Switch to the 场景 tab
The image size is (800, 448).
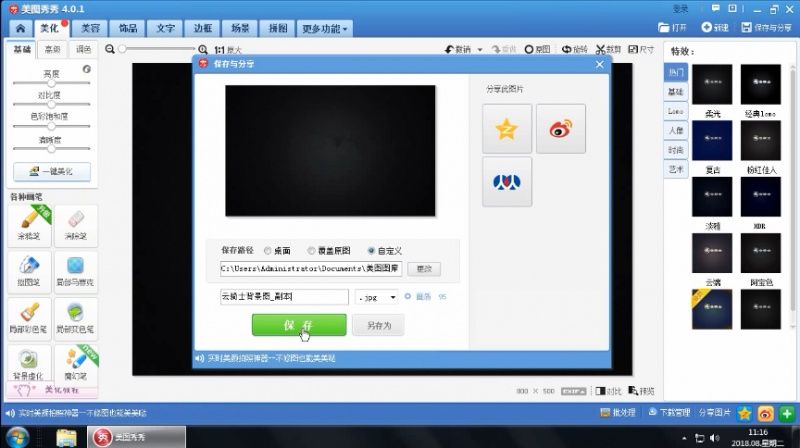coord(240,28)
